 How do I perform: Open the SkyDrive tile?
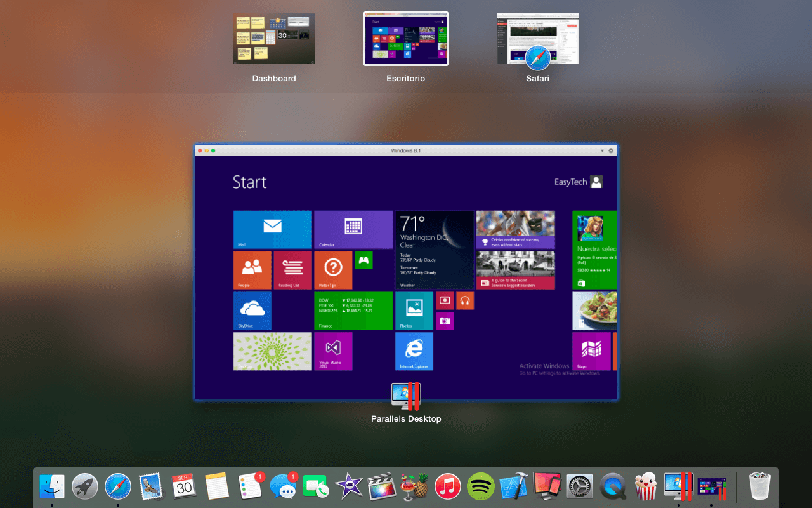(x=252, y=311)
